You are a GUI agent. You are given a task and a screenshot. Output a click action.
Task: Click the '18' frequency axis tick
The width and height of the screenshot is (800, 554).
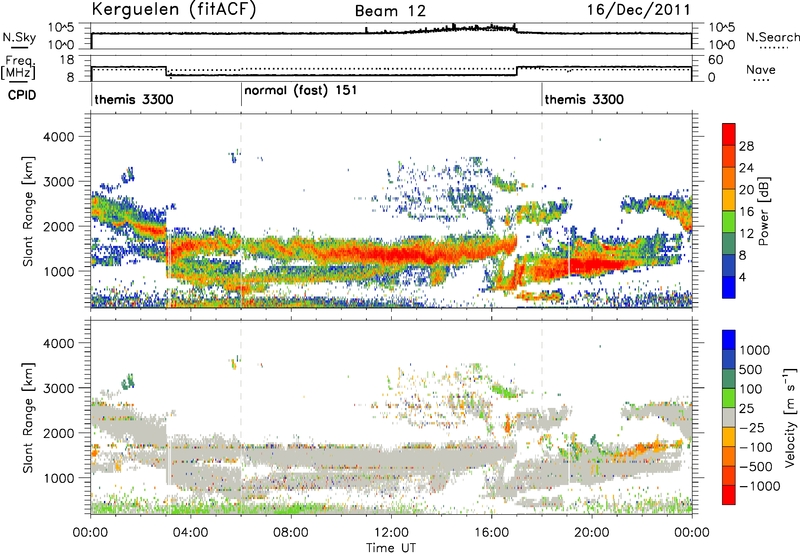(x=67, y=60)
